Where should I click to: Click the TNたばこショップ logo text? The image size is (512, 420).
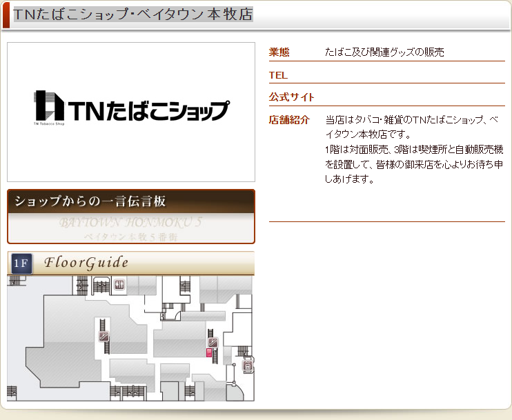(x=148, y=110)
